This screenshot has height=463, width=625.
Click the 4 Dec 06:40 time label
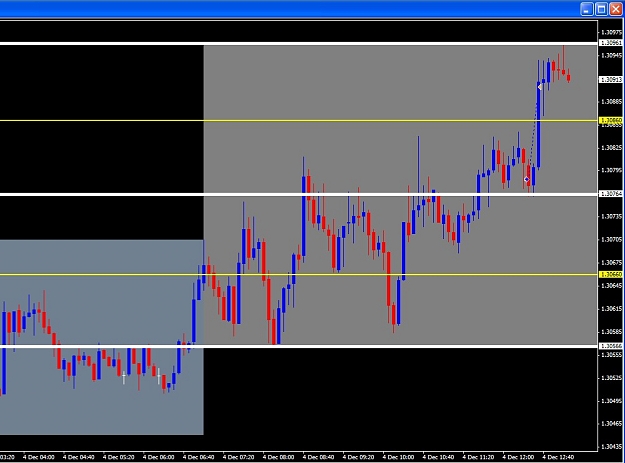[x=199, y=457]
